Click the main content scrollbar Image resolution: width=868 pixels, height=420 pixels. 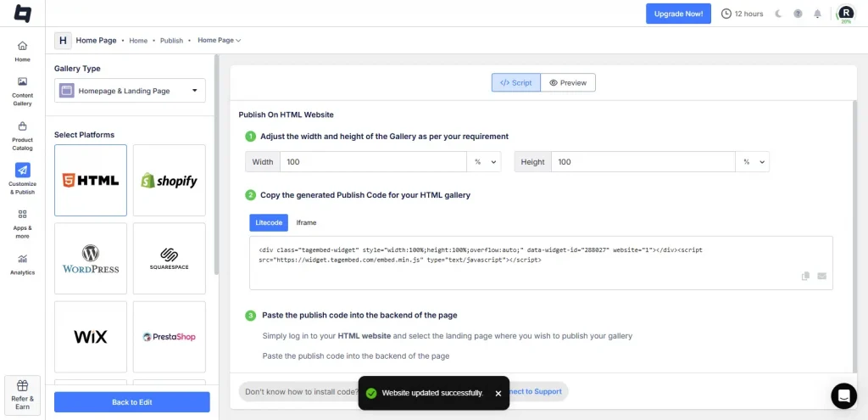pyautogui.click(x=854, y=236)
